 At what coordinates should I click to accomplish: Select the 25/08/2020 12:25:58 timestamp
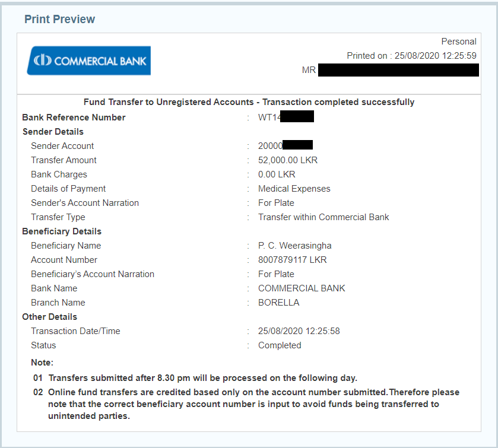pyautogui.click(x=299, y=331)
